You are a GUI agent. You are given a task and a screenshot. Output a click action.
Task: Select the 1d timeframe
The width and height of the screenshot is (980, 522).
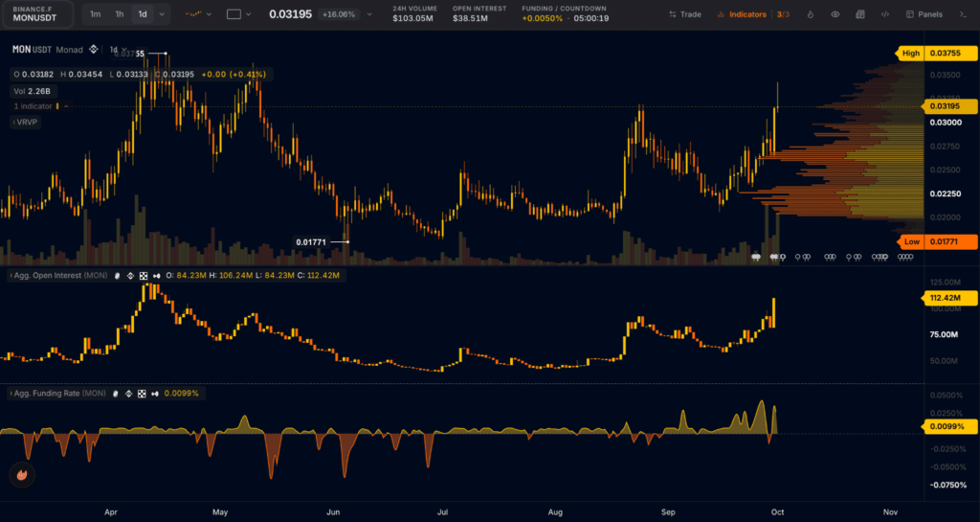[143, 13]
